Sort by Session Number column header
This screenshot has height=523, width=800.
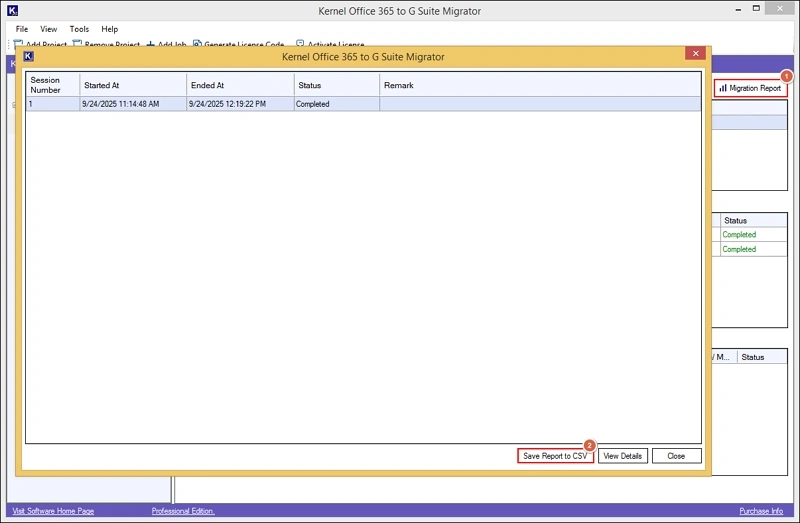tap(52, 85)
